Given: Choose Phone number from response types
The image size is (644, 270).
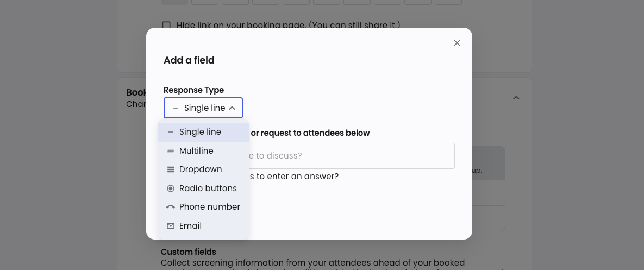Looking at the screenshot, I should (x=210, y=207).
